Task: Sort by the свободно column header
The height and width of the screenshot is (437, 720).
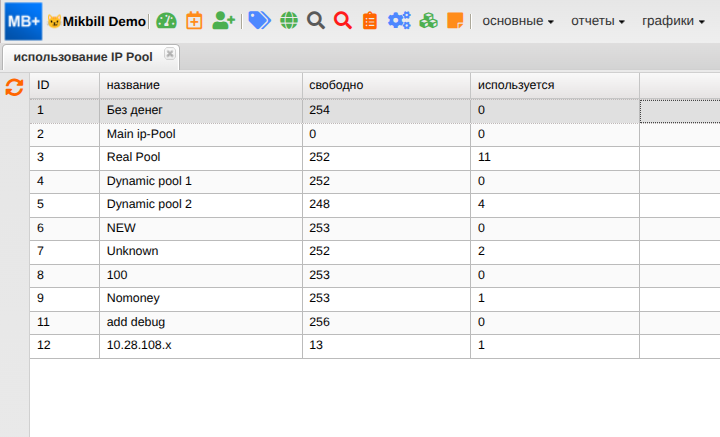Action: (x=386, y=85)
